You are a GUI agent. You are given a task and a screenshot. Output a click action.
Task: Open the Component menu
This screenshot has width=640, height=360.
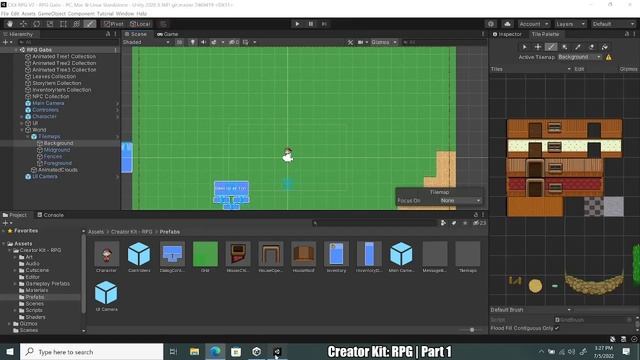[81, 13]
